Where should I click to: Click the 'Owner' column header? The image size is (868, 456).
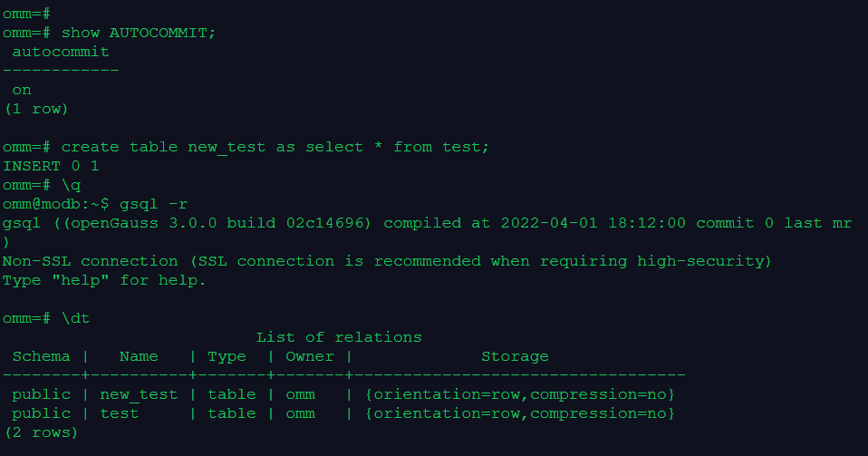[309, 356]
